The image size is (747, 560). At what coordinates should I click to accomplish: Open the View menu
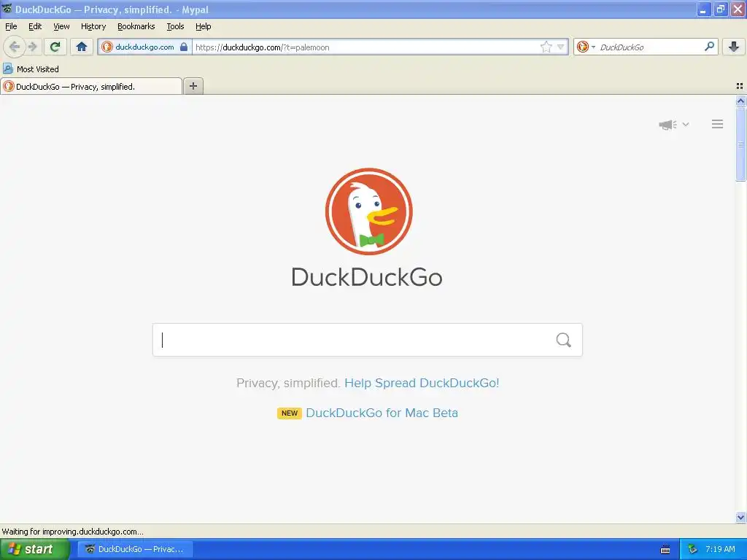pyautogui.click(x=61, y=26)
